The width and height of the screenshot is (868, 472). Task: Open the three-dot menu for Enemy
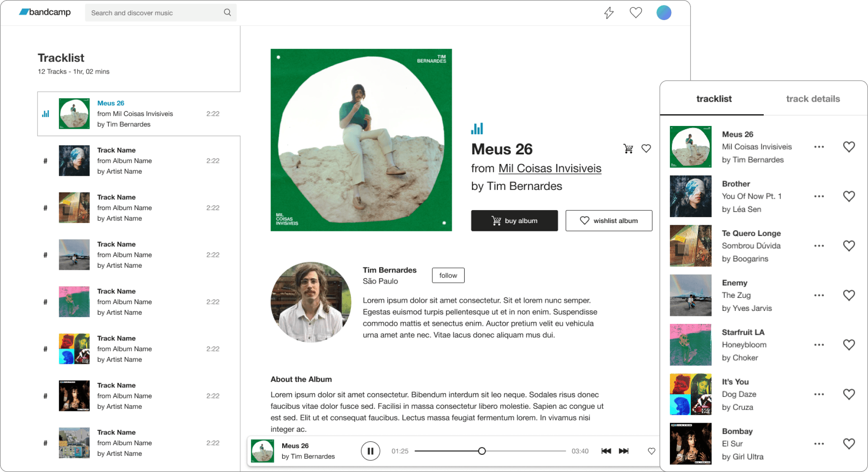pos(819,295)
